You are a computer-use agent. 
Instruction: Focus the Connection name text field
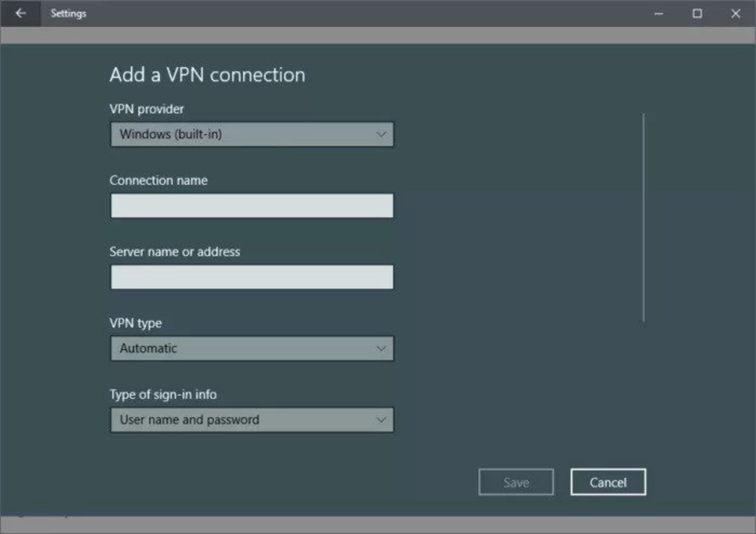point(251,206)
